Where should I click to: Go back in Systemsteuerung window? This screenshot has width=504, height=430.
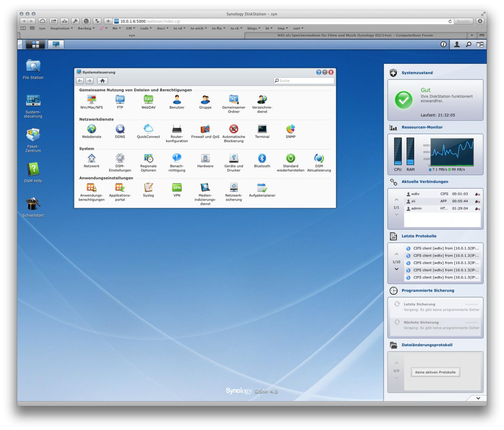pos(80,81)
